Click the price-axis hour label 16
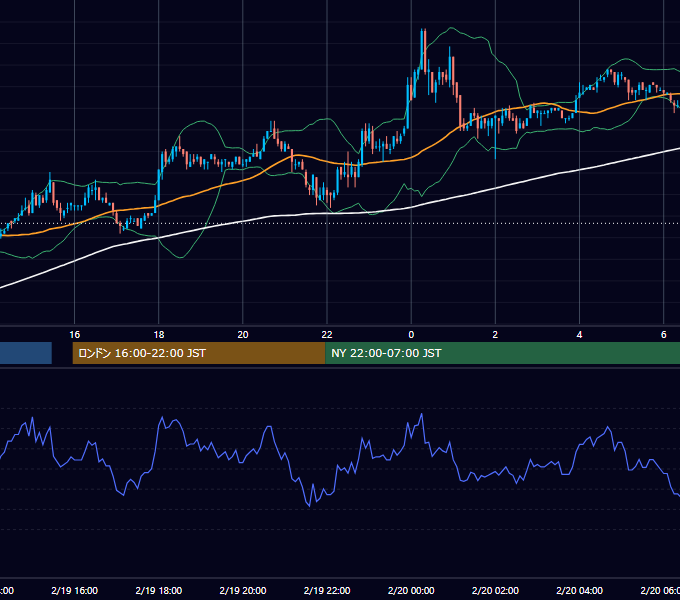Viewport: 680px width, 600px height. pyautogui.click(x=75, y=335)
